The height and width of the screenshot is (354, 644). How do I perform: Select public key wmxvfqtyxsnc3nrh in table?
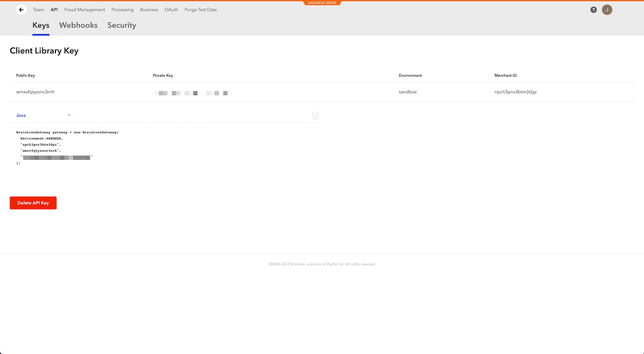tap(35, 92)
